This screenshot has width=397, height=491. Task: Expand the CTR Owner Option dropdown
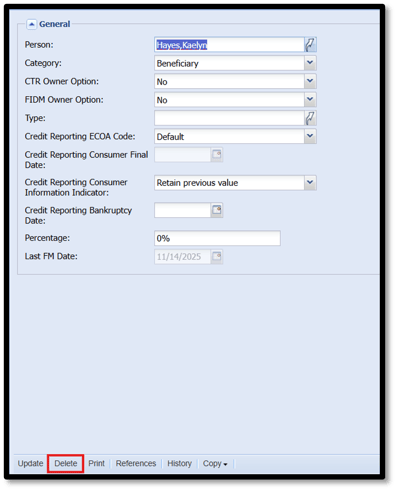310,81
